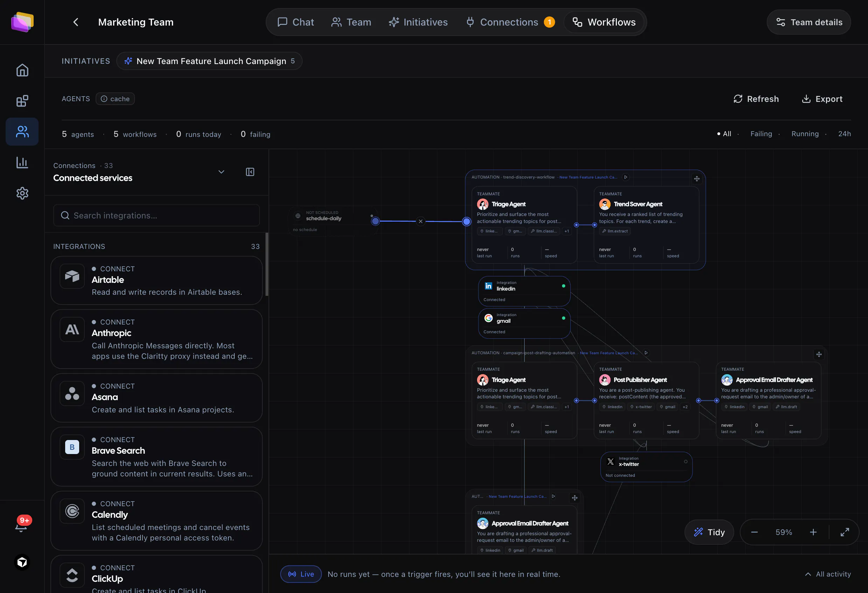This screenshot has width=868, height=593.
Task: Expand +1 tools on top Triage Agent
Action: tap(567, 231)
